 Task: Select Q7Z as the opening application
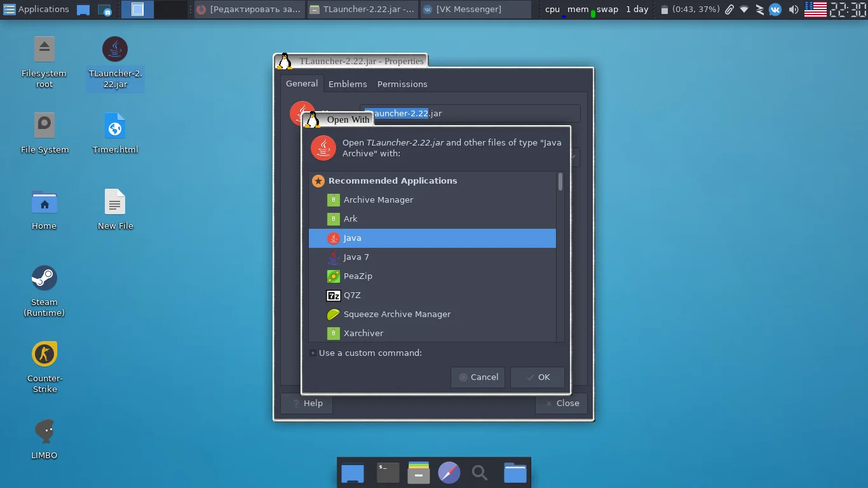point(432,295)
